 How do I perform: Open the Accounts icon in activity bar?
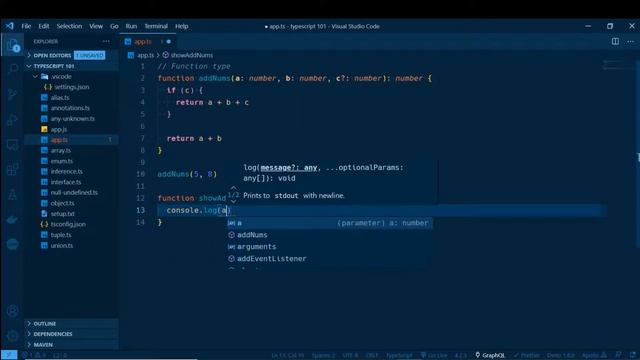(x=13, y=311)
